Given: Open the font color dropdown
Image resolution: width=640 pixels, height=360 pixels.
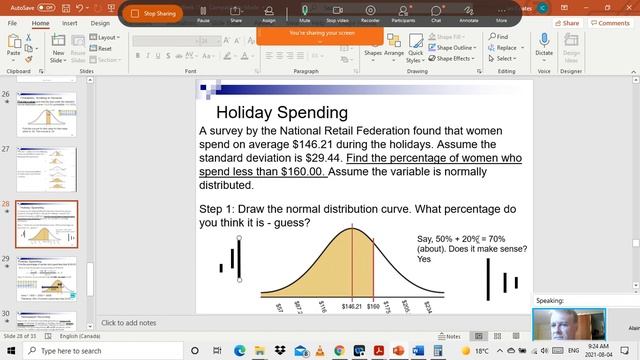Looking at the screenshot, I should coord(253,56).
